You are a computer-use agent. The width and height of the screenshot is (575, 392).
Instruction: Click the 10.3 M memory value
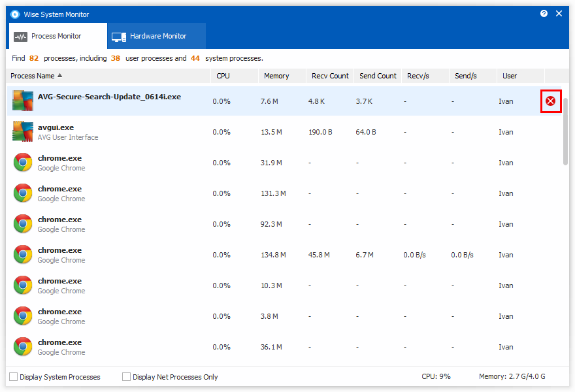point(271,286)
